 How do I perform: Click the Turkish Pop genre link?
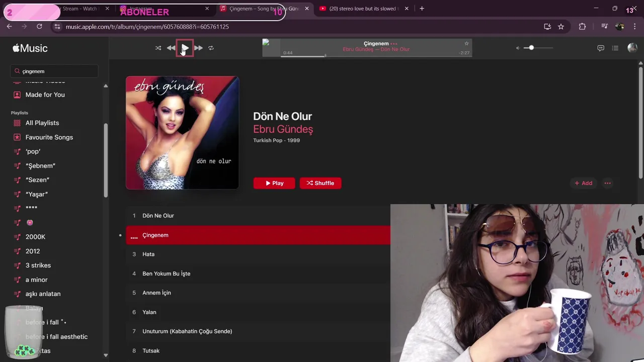point(268,140)
